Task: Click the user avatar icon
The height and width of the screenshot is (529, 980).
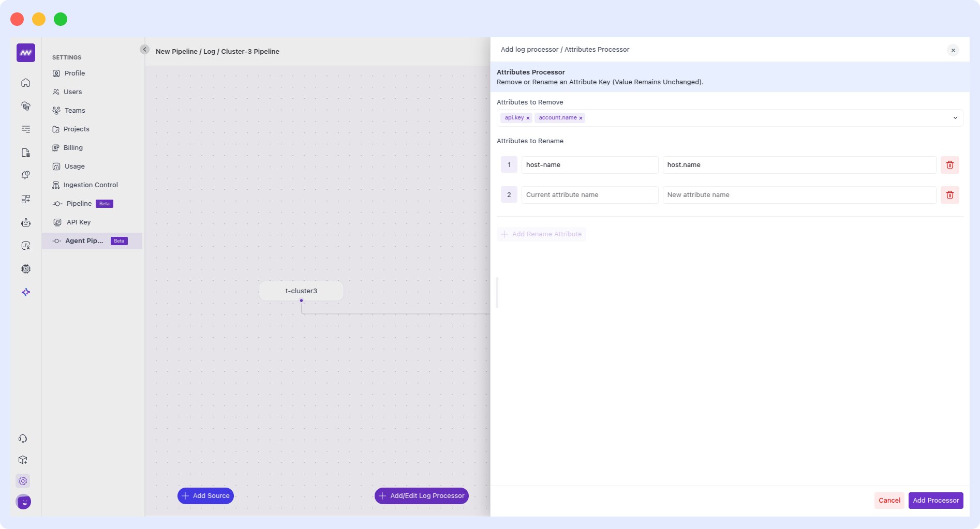Action: [24, 502]
